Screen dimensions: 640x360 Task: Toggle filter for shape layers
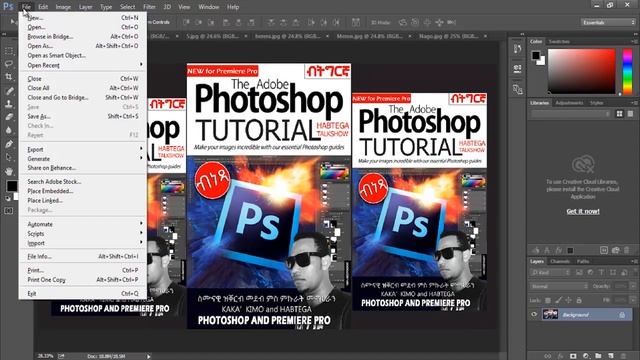tap(613, 272)
